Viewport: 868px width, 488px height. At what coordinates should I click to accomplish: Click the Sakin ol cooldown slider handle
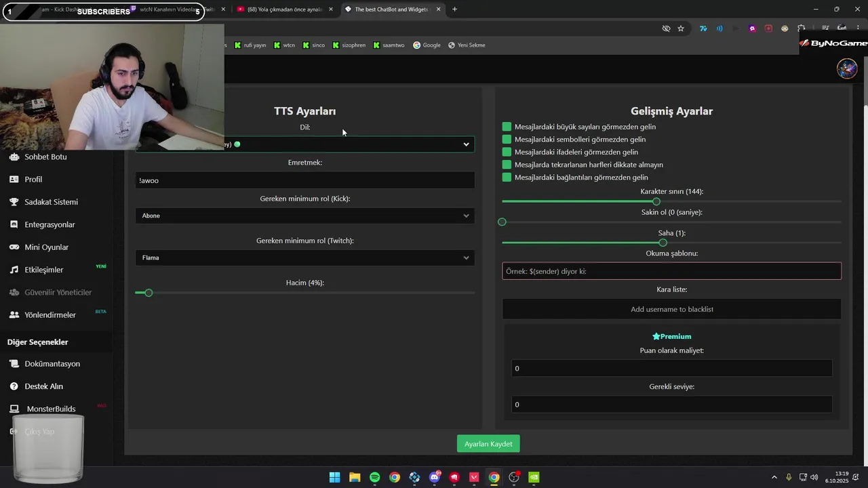click(502, 222)
